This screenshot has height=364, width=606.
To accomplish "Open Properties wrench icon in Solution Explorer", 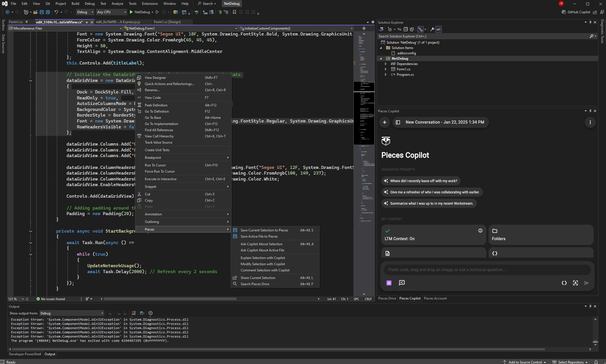I will 432,29.
